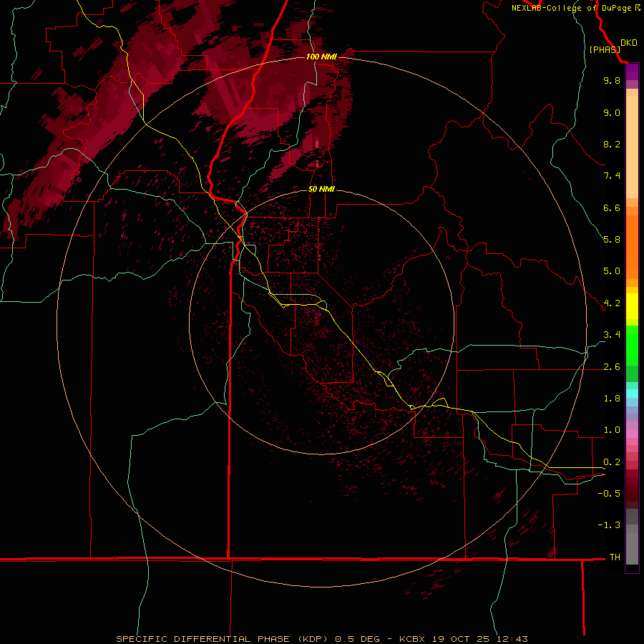
Task: Click the DKD label above color bar
Action: (629, 43)
